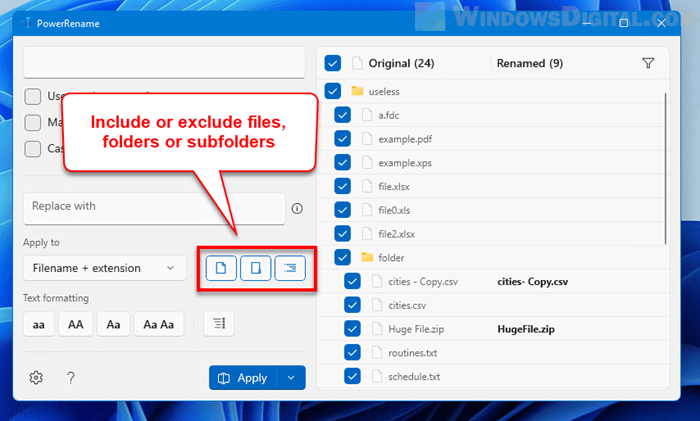Screen dimensions: 700x421
Task: Open the Filename + extension dropdown
Action: coord(104,268)
